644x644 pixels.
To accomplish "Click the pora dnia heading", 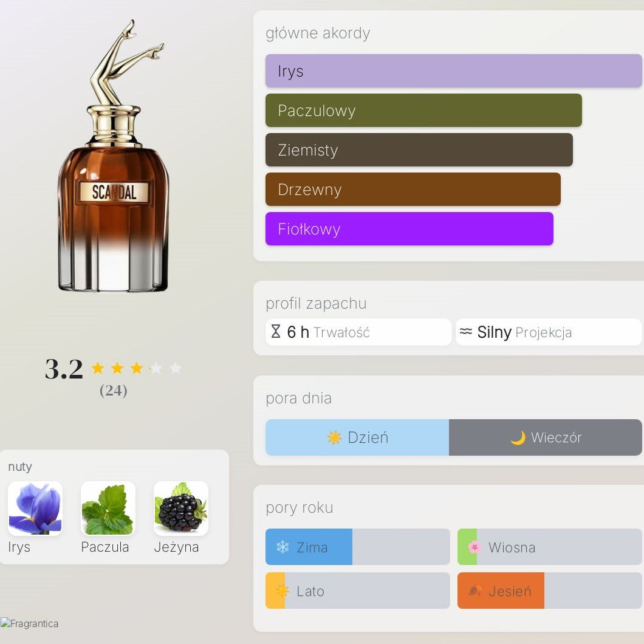I will (298, 399).
